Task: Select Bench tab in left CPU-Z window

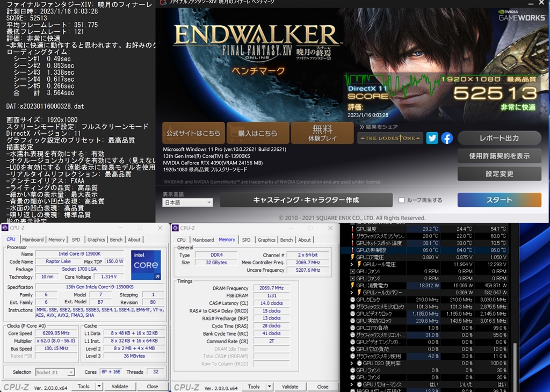Action: [116, 239]
